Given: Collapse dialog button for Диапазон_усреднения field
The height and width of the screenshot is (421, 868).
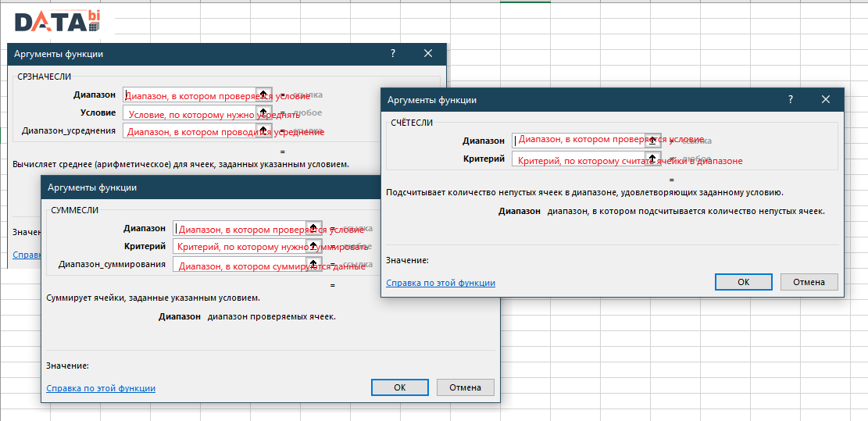Looking at the screenshot, I should 264,131.
